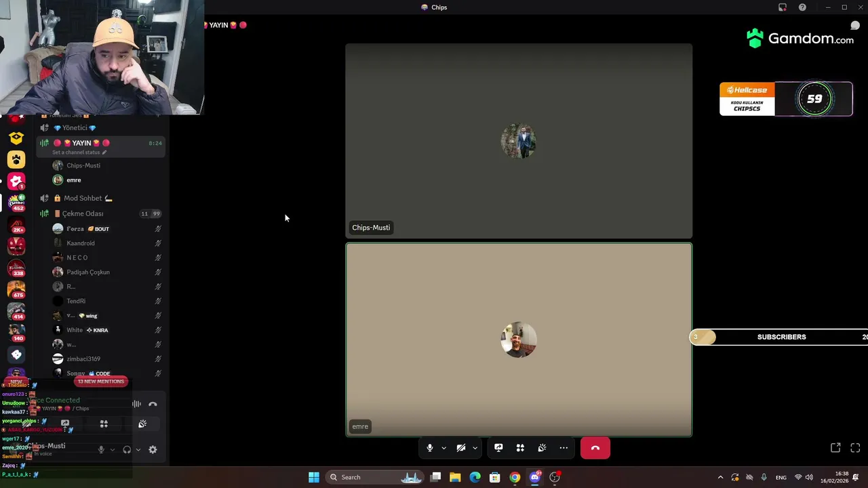
Task: Mute microphone in user panel
Action: (101, 449)
